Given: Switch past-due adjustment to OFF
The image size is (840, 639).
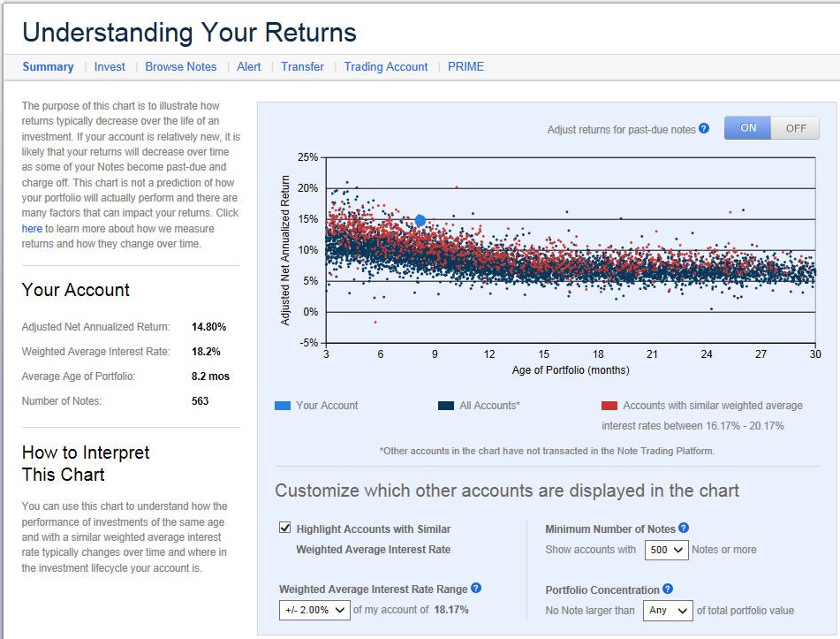Looking at the screenshot, I should tap(795, 128).
